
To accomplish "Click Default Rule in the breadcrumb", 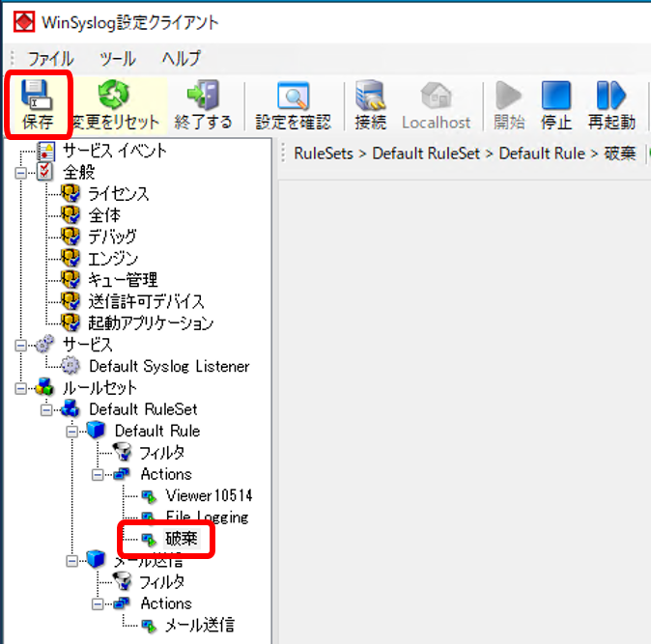I will tap(542, 154).
